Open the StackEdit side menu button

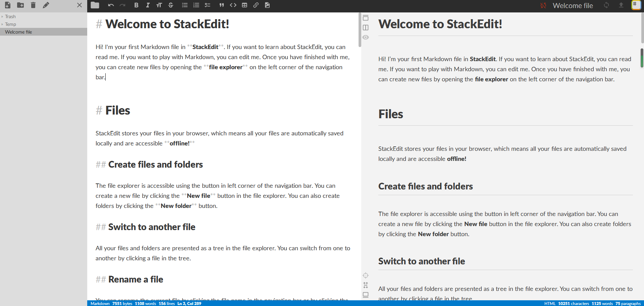[x=636, y=5]
